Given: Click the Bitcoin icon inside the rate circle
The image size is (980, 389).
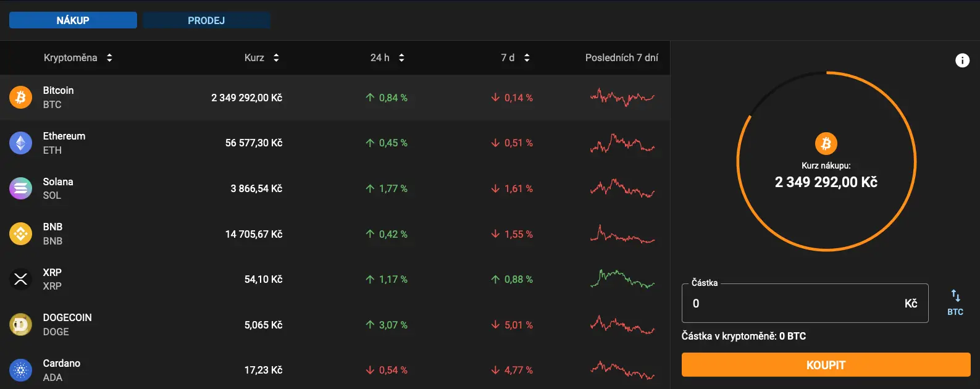Looking at the screenshot, I should coord(826,144).
